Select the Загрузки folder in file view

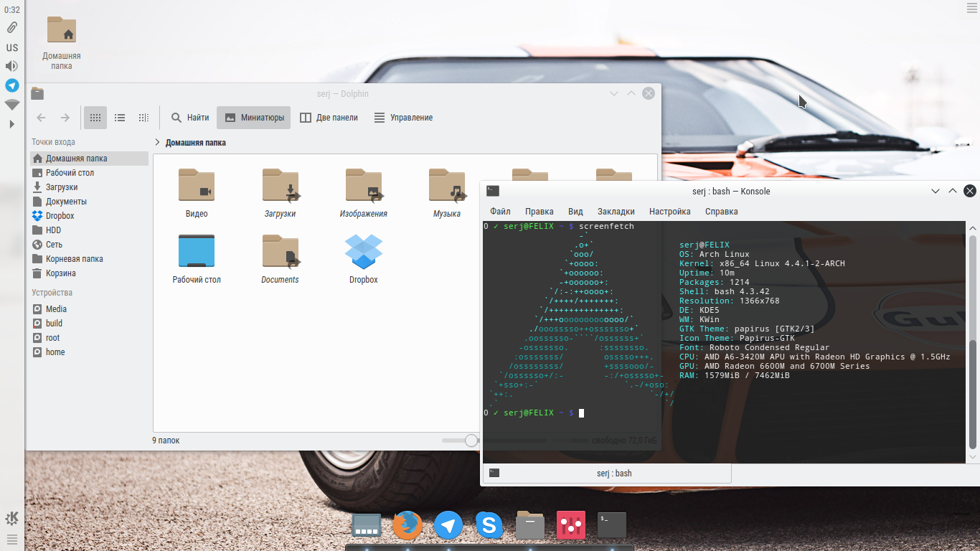[280, 185]
